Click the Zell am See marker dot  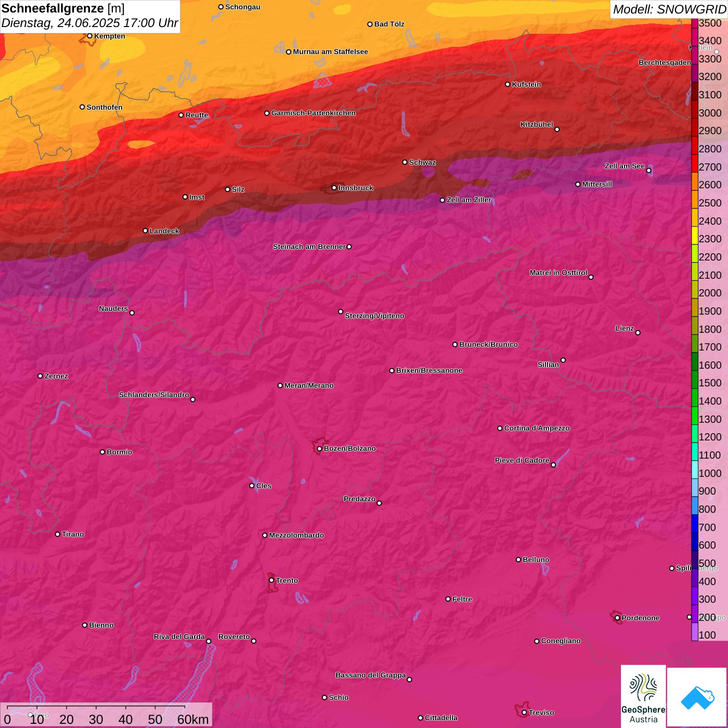pos(648,171)
